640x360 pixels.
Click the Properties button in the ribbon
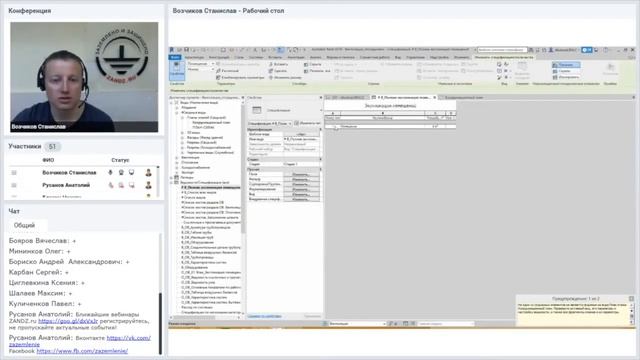click(x=177, y=71)
